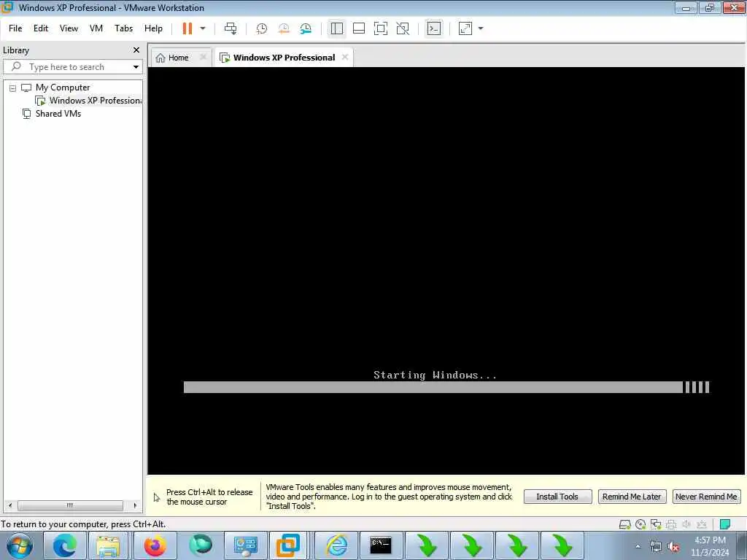Image resolution: width=747 pixels, height=560 pixels.
Task: Click Never Remind Me button
Action: (x=706, y=497)
